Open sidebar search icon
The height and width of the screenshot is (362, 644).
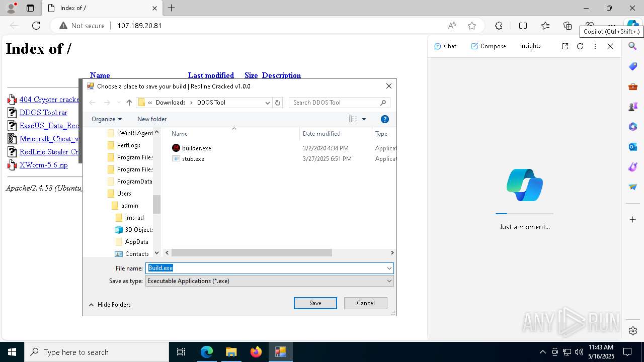pos(633,46)
